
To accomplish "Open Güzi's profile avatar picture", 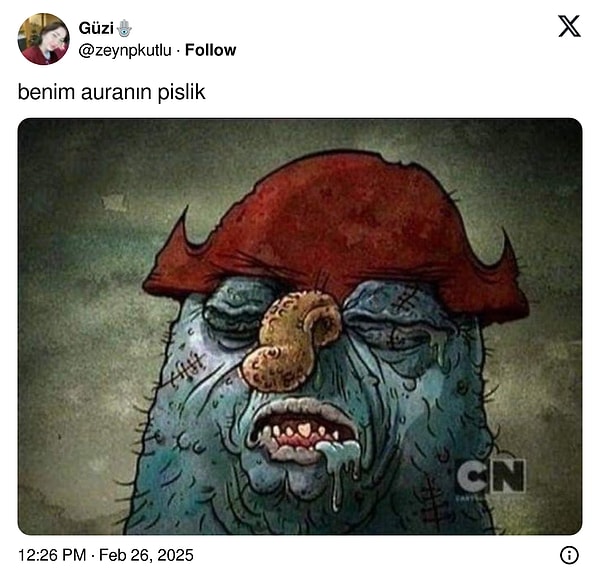I will coord(44,39).
